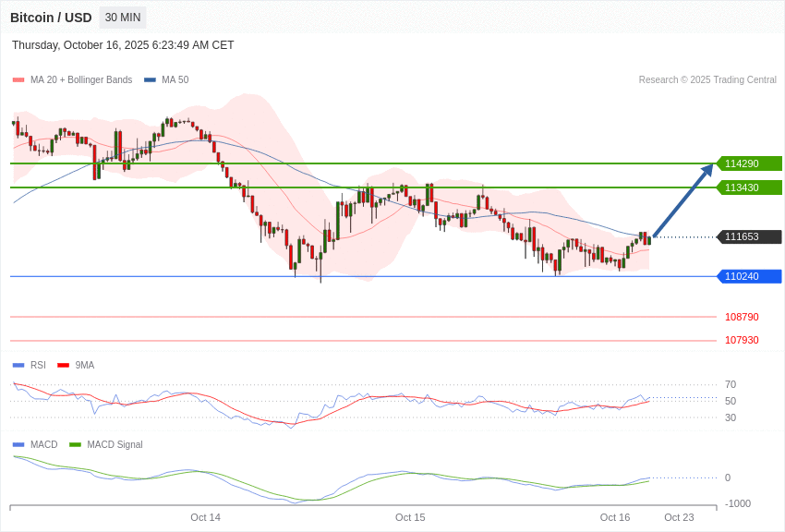Click the 30 MIN timeframe badge
This screenshot has height=532, width=785.
coord(123,18)
